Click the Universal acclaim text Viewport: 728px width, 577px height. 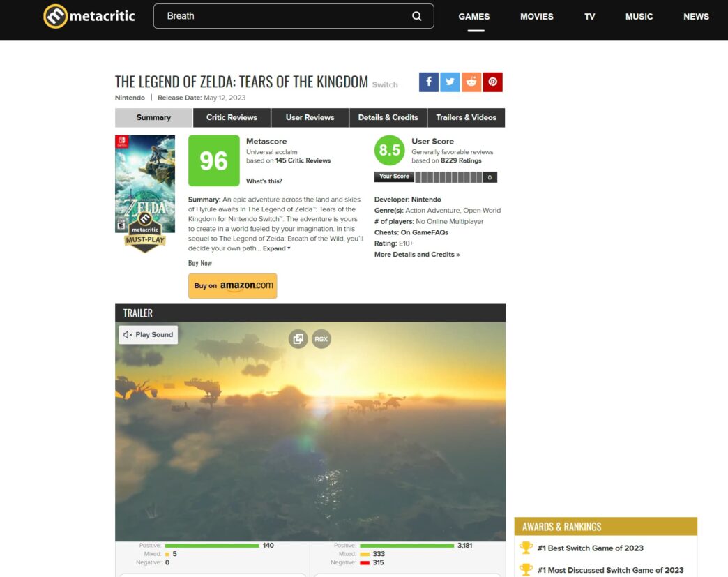(272, 152)
